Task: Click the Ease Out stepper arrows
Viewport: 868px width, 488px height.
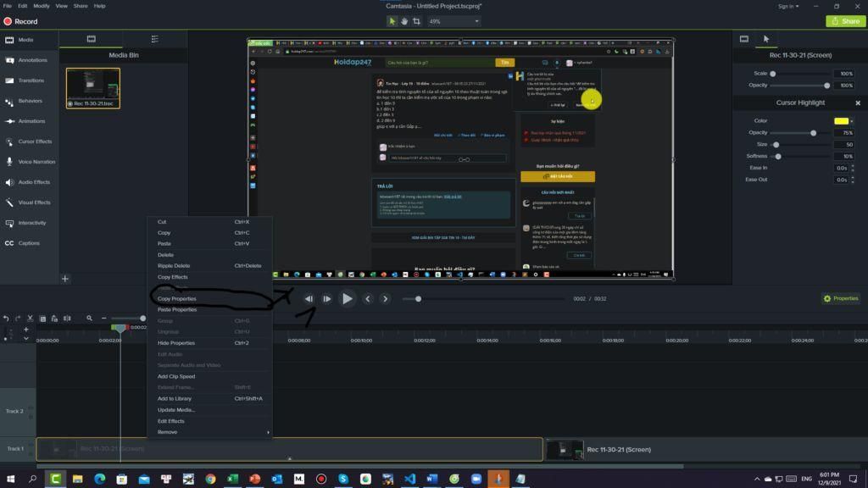Action: 853,180
